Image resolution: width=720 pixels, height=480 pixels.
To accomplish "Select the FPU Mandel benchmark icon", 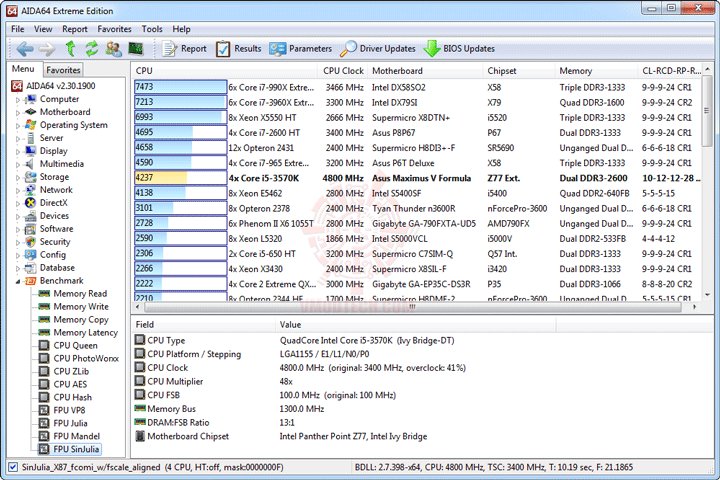I will (x=44, y=436).
